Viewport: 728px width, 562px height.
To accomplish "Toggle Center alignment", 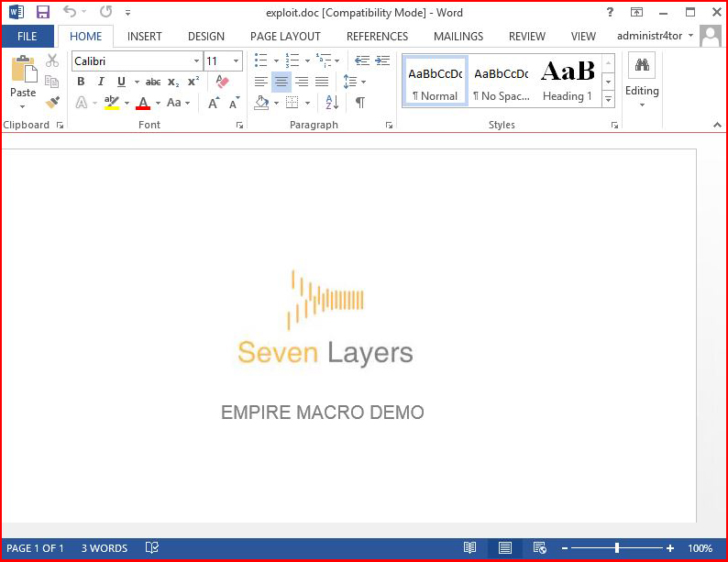I will (281, 83).
